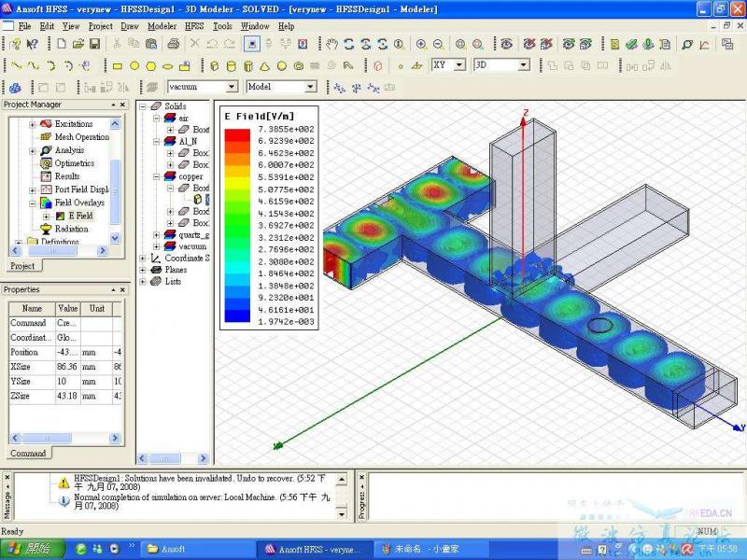Screen dimensions: 747x560
Task: Click the blue 3D modeler icon
Action: [15, 88]
